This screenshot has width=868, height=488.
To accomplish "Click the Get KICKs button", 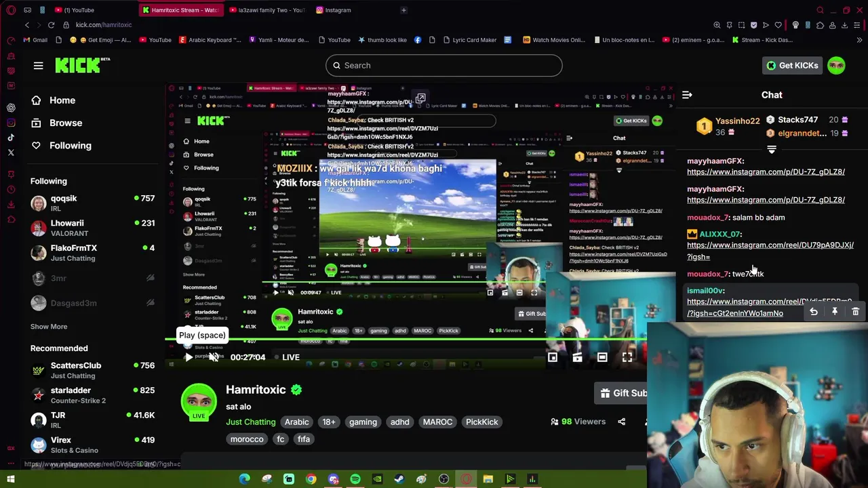I will 792,65.
